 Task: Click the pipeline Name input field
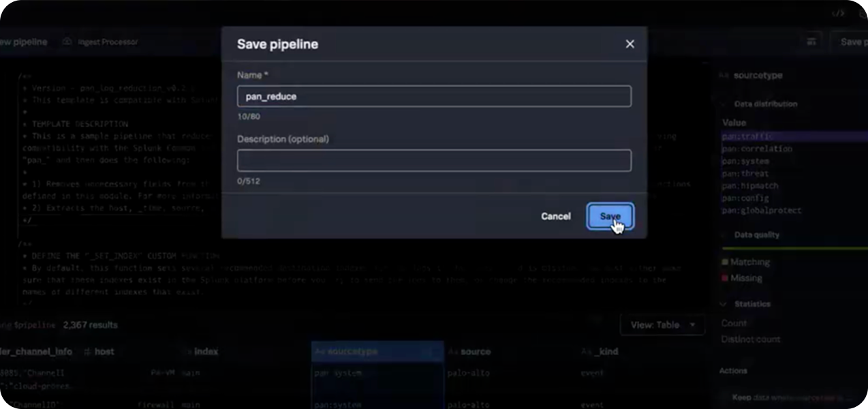click(434, 96)
